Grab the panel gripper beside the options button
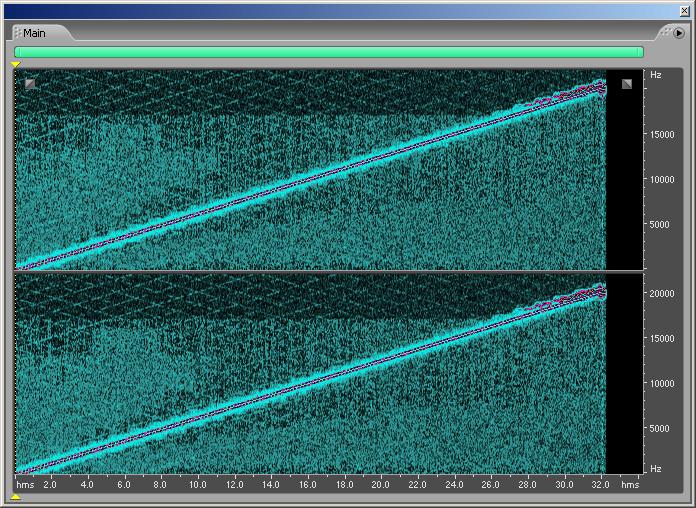Viewport: 696px width, 508px height. pyautogui.click(x=664, y=32)
